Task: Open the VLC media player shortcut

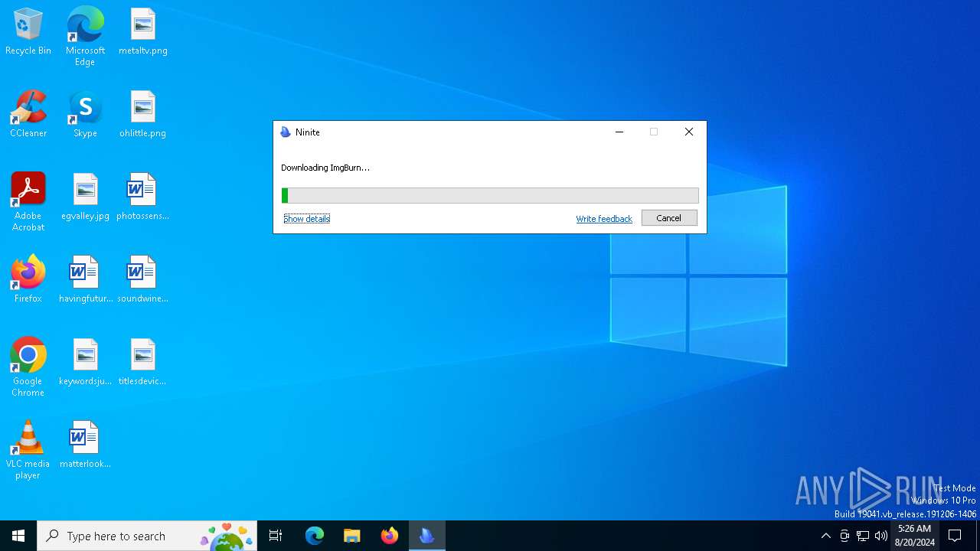Action: coord(28,450)
